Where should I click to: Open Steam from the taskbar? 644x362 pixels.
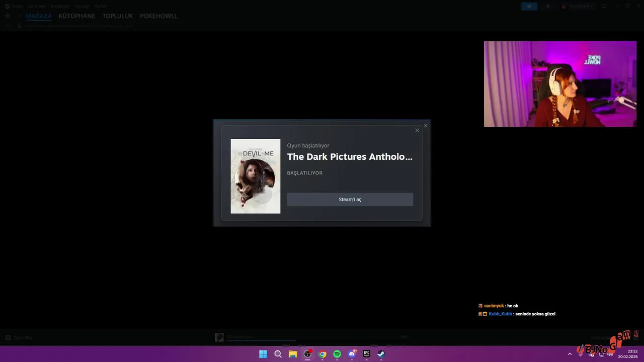click(381, 354)
